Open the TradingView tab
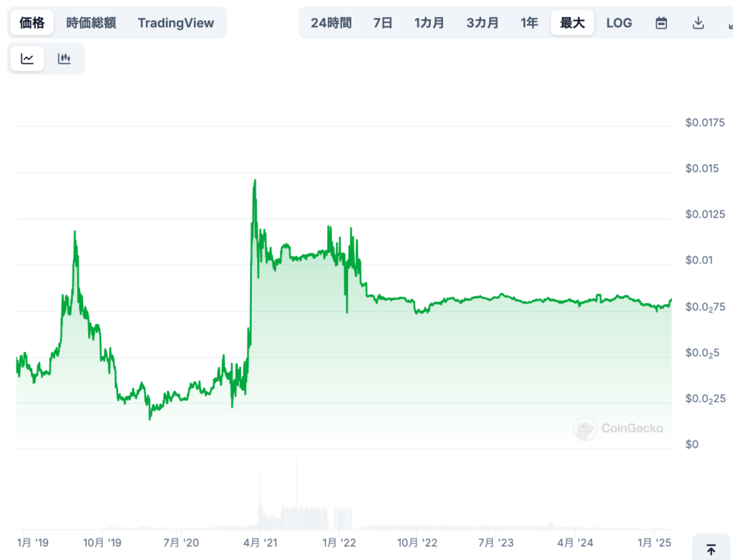Image resolution: width=733 pixels, height=560 pixels. point(175,23)
